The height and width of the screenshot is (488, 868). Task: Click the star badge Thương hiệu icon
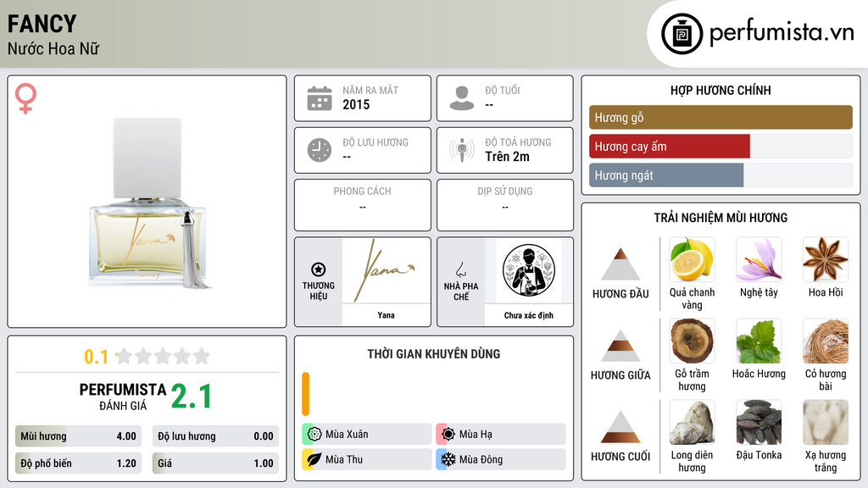coord(319,269)
